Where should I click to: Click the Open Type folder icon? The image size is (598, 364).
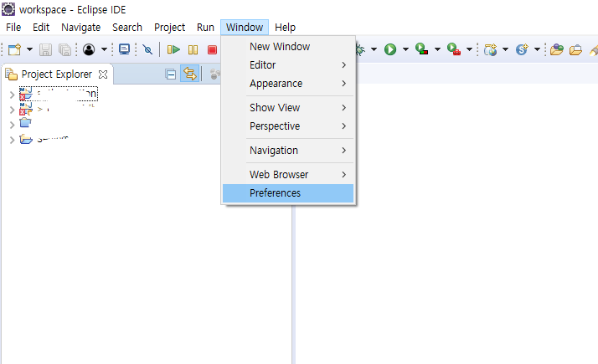click(557, 49)
